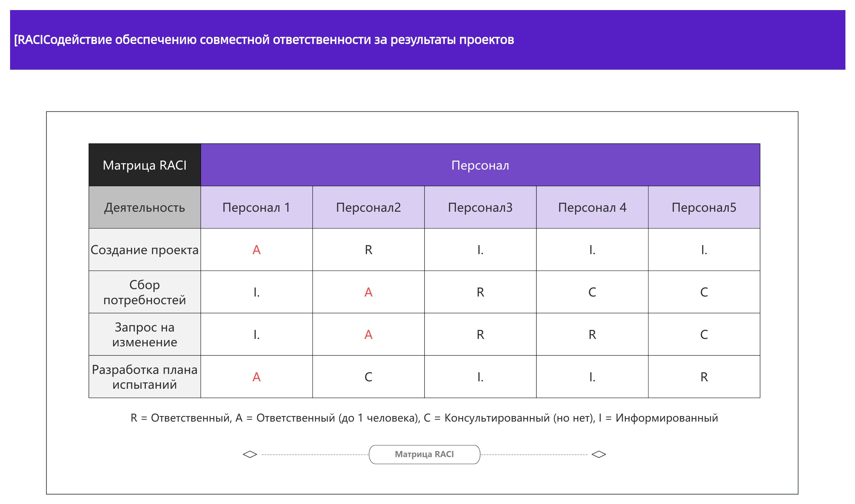This screenshot has height=504, width=855.
Task: Click R under Персонал2 in Создание проекта row
Action: pos(368,250)
